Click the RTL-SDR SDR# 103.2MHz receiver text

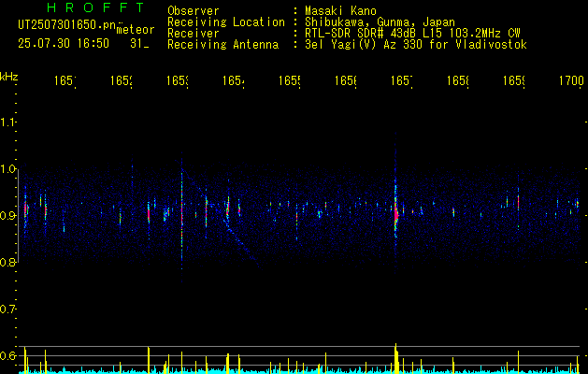(x=412, y=34)
